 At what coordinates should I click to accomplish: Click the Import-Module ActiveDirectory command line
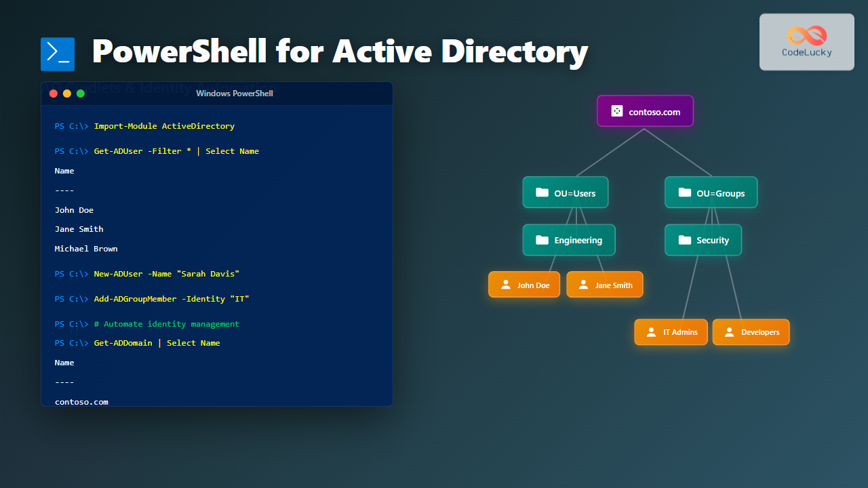point(164,126)
